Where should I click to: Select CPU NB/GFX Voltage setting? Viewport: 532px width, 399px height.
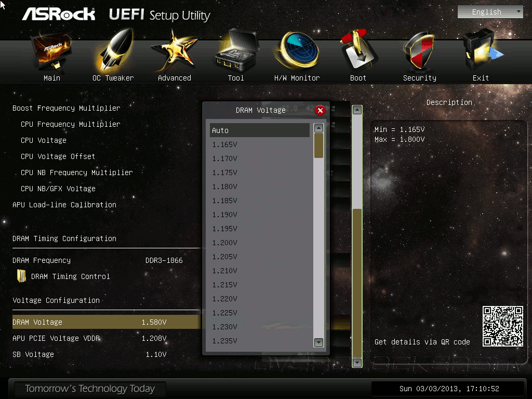58,189
